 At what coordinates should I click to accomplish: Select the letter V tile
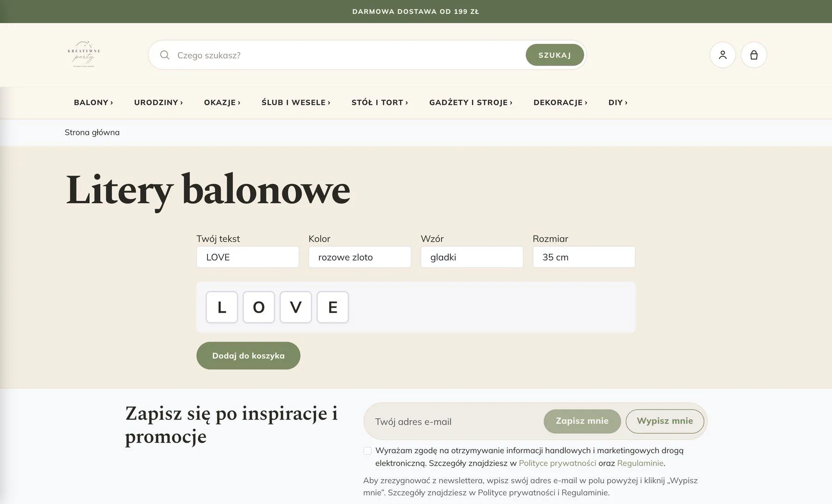click(x=296, y=307)
